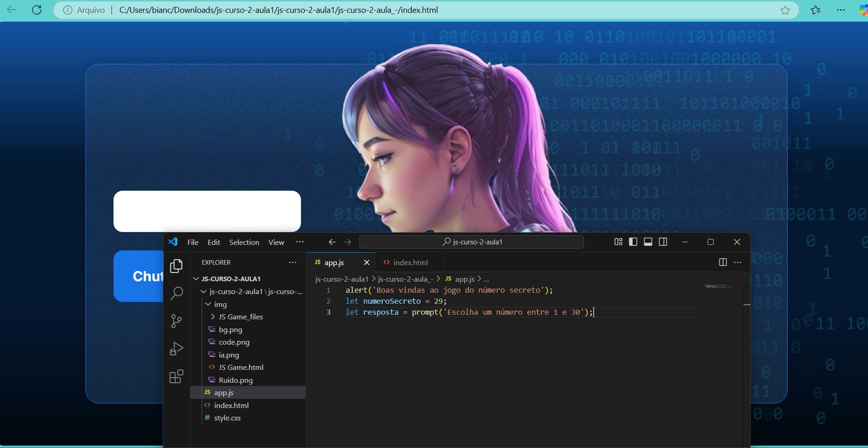This screenshot has width=868, height=448.
Task: Collapse the js-curso-2-aula1 subfolder
Action: (248, 292)
